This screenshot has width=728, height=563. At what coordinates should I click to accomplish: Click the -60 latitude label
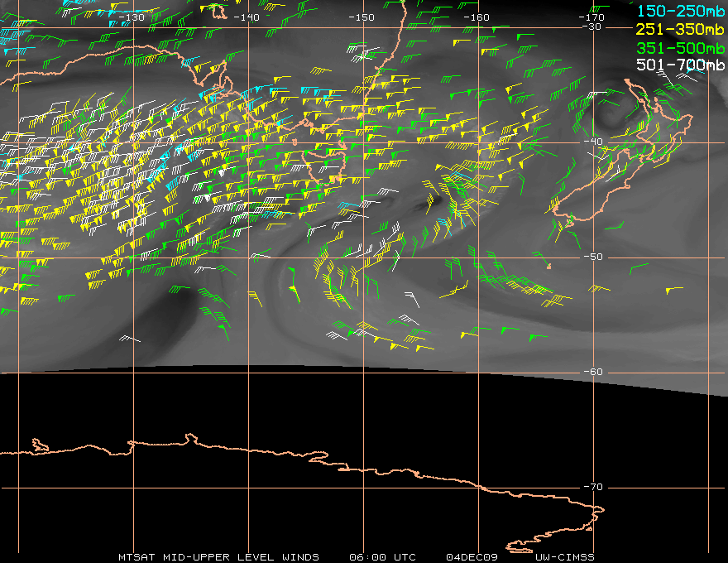[593, 372]
